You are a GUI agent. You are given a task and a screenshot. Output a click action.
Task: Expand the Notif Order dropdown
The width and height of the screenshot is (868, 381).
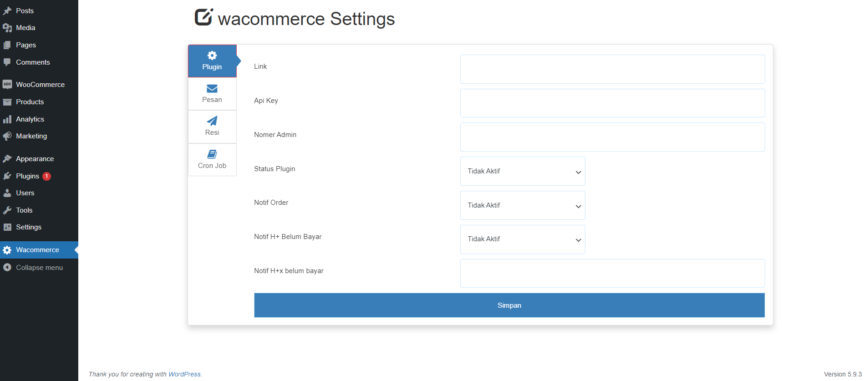[x=522, y=205]
